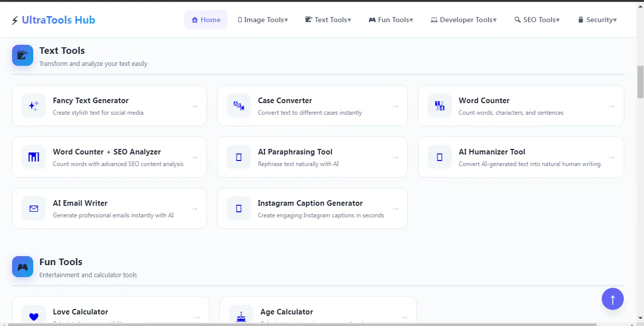Open the Text Tools dropdown menu
This screenshot has width=644, height=326.
pos(328,20)
